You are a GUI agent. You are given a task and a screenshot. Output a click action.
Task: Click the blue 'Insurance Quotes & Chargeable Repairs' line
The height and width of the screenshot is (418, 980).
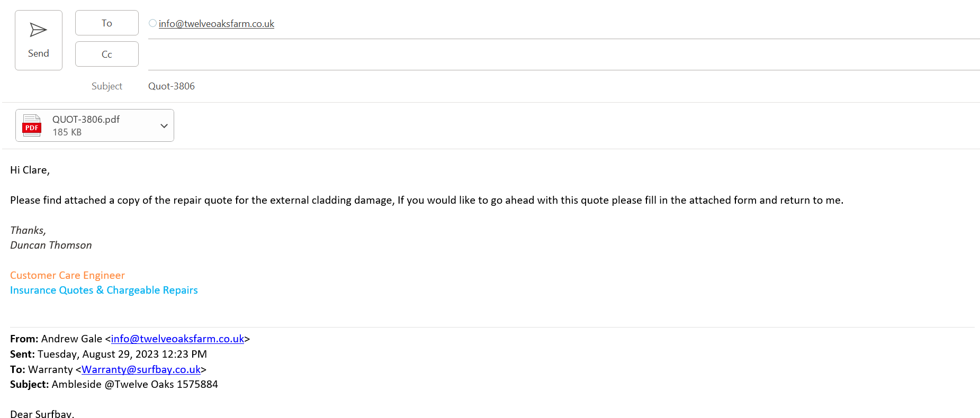104,290
